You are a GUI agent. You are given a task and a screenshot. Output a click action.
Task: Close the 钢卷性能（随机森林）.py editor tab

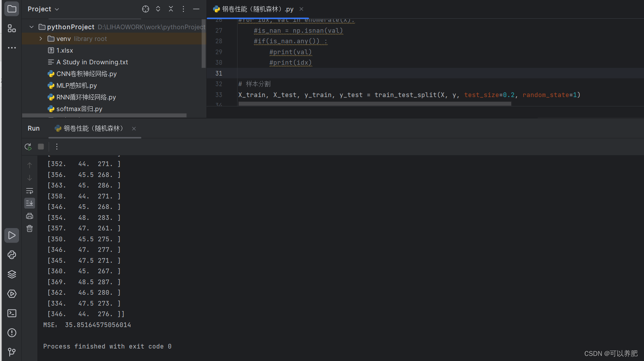(301, 9)
